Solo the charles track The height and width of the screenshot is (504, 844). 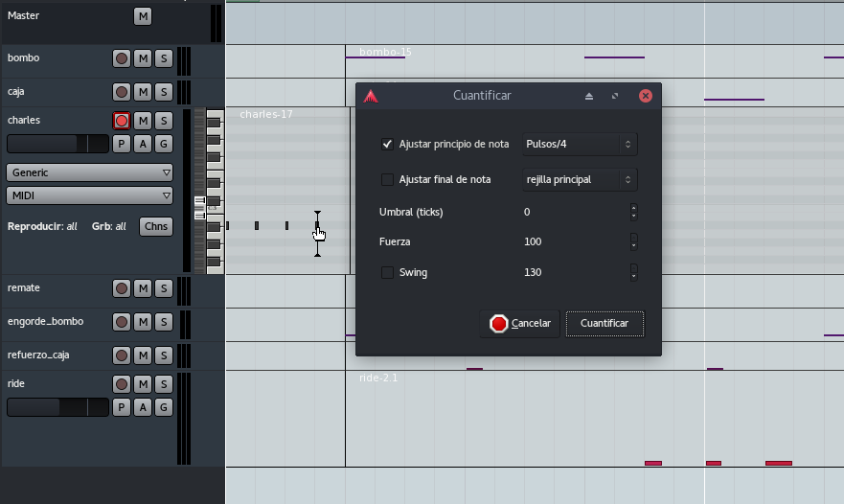coord(164,121)
